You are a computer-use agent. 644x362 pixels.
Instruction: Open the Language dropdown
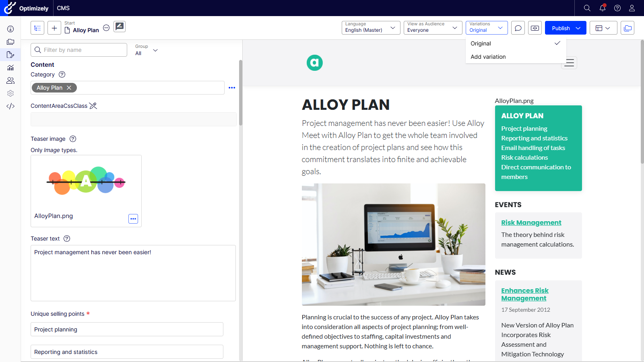[x=371, y=28]
